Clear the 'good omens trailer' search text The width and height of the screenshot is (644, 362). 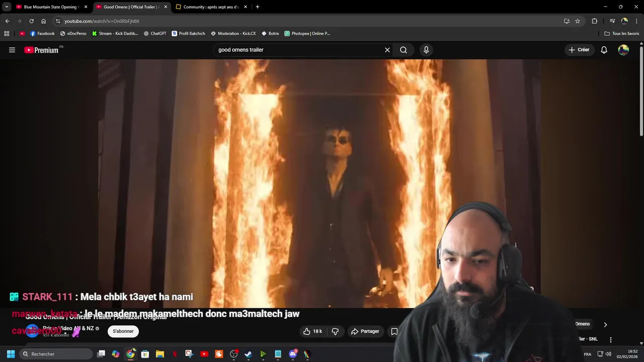(387, 50)
